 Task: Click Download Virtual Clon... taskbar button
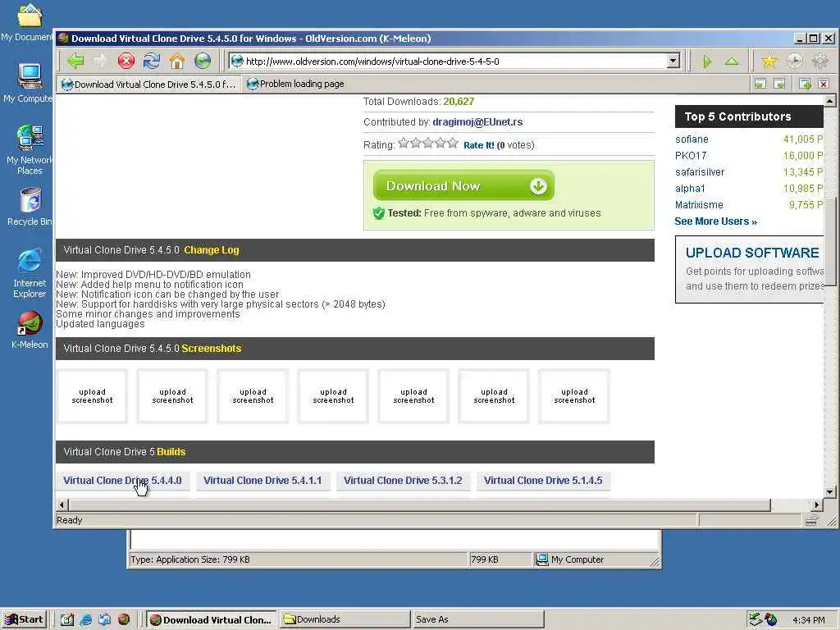coord(211,620)
